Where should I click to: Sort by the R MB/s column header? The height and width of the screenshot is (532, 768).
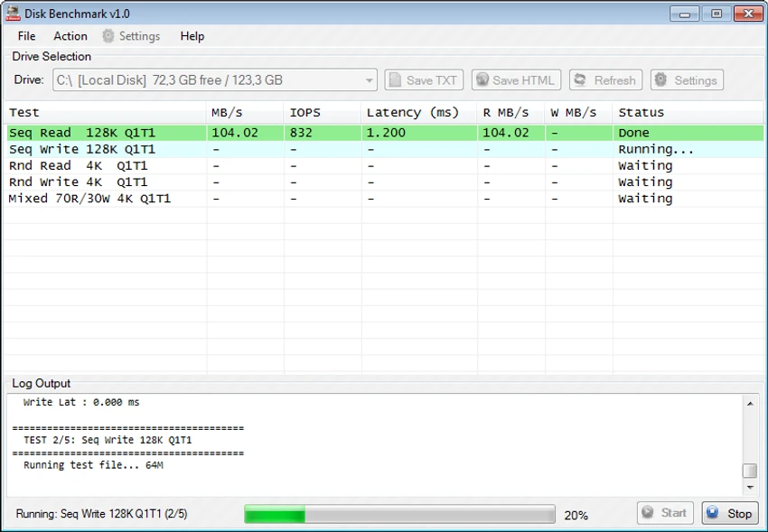coord(511,113)
